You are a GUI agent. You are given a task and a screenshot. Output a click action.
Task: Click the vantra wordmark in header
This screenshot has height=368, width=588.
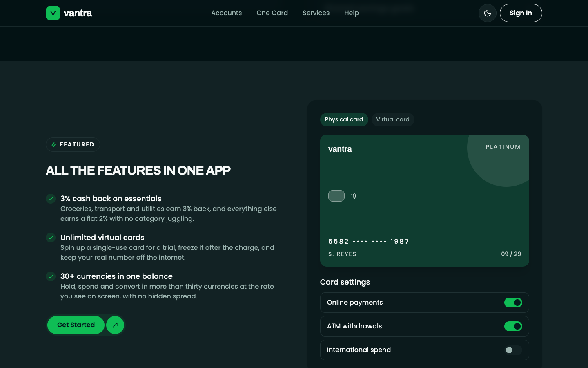click(78, 13)
